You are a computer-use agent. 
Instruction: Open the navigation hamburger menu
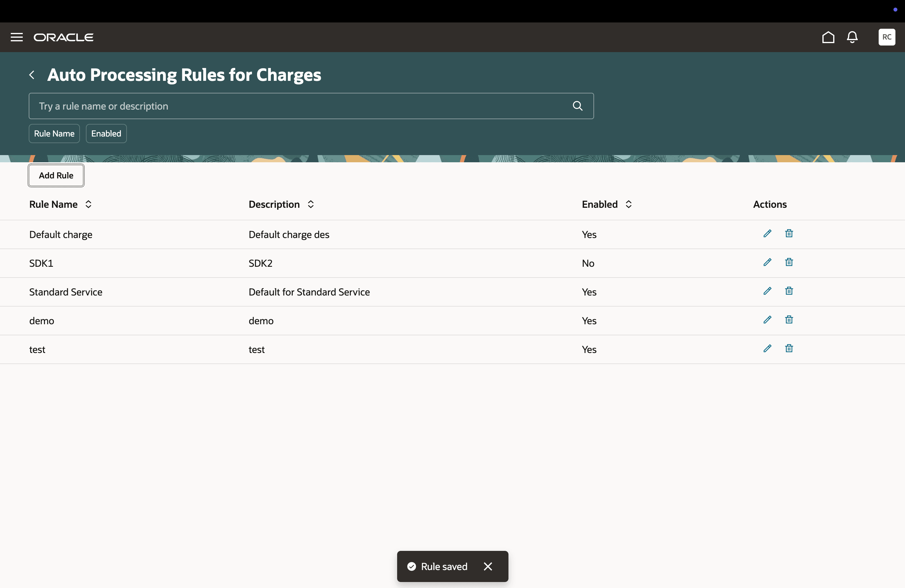(17, 37)
